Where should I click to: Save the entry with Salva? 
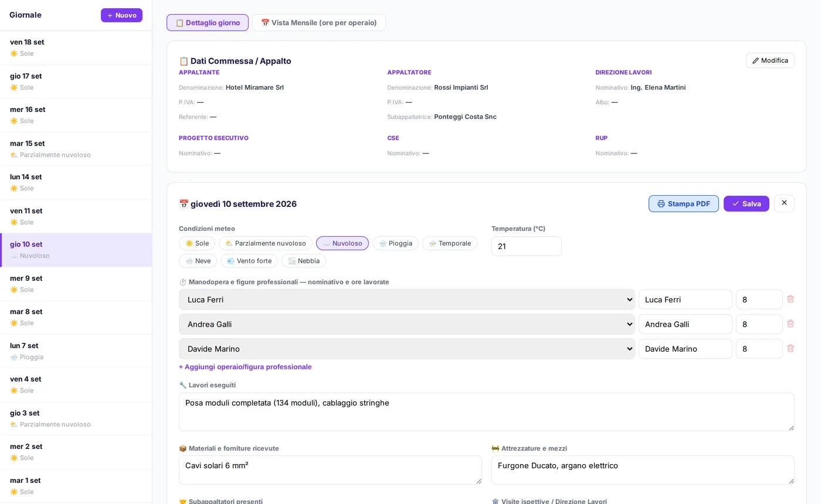(x=747, y=203)
